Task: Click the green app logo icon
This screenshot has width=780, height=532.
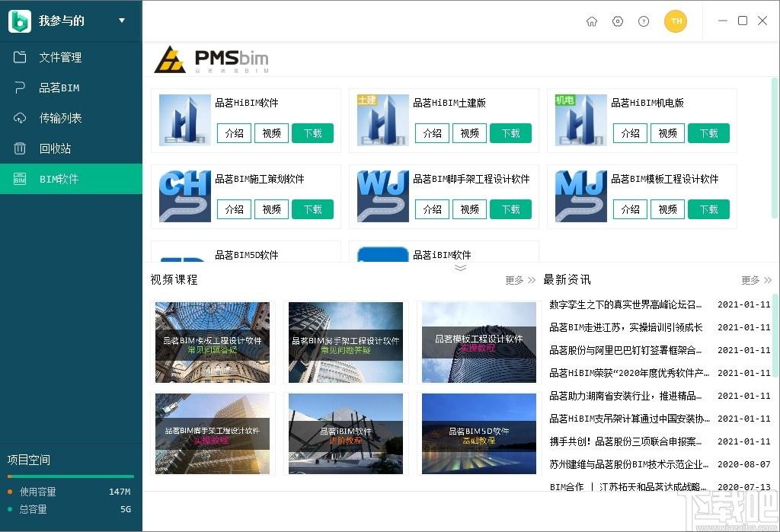Action: 20,21
